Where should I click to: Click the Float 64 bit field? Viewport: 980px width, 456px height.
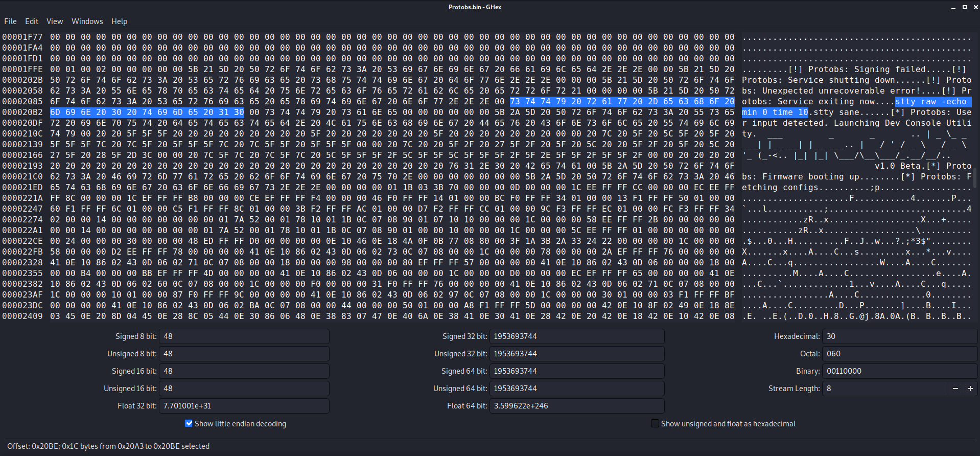[x=576, y=406]
